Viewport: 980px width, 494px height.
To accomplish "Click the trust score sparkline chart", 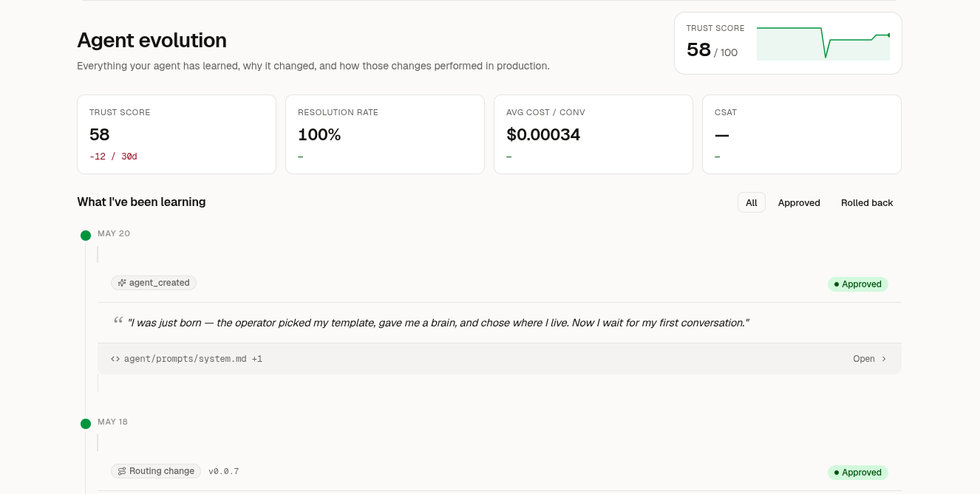I will [x=823, y=44].
